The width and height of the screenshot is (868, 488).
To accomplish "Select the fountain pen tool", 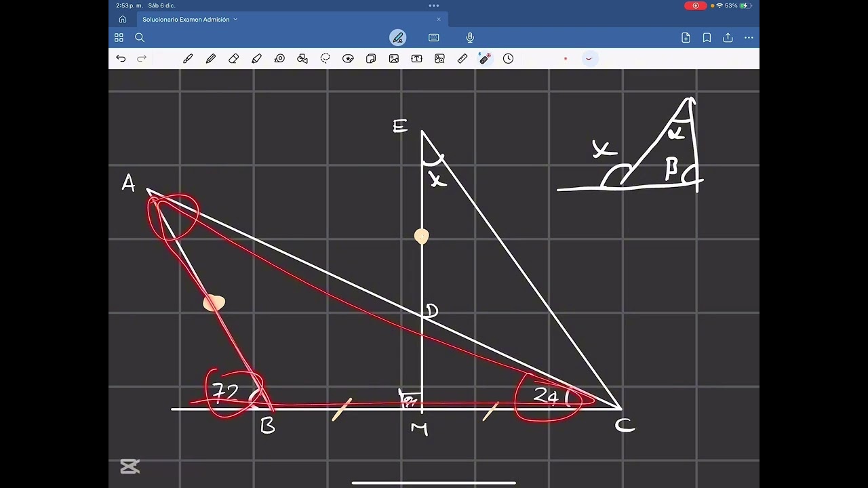I will [188, 59].
